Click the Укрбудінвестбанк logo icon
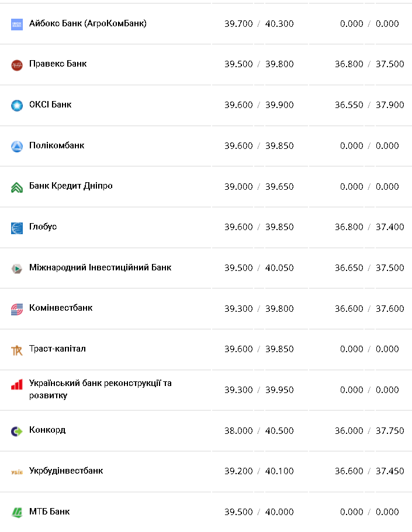Screen dimensions: 412x532 coord(16,472)
